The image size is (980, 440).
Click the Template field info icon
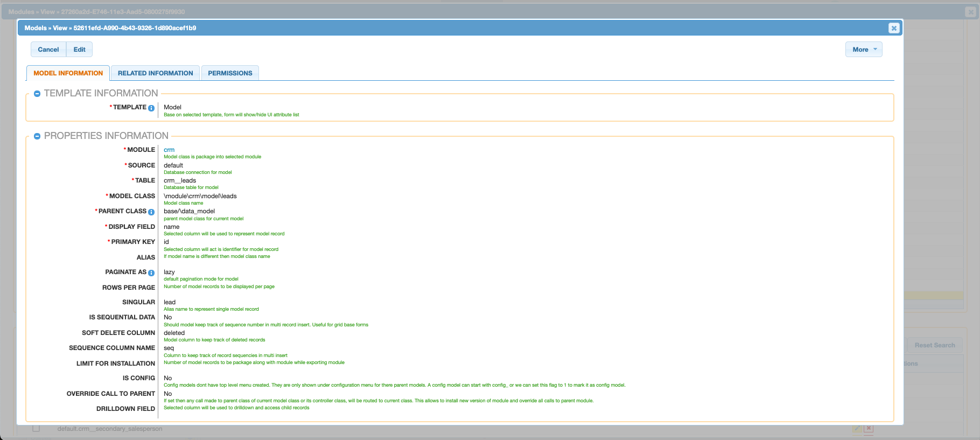(151, 108)
